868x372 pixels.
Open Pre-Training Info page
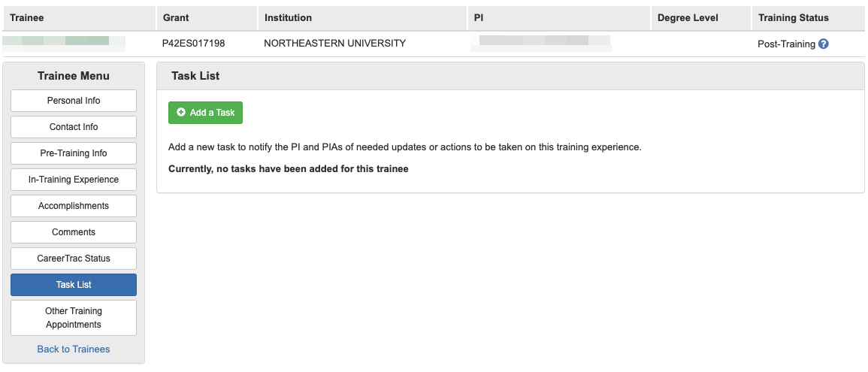pos(74,153)
